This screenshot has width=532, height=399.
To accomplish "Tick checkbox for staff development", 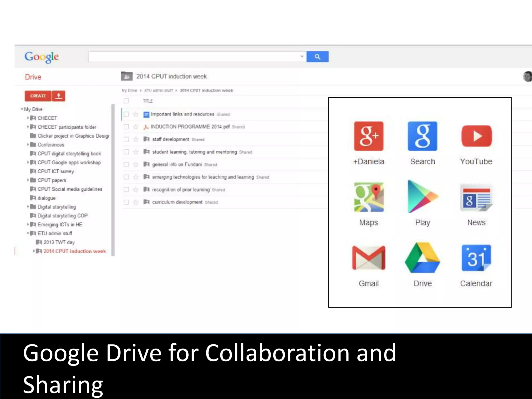I will pyautogui.click(x=126, y=139).
